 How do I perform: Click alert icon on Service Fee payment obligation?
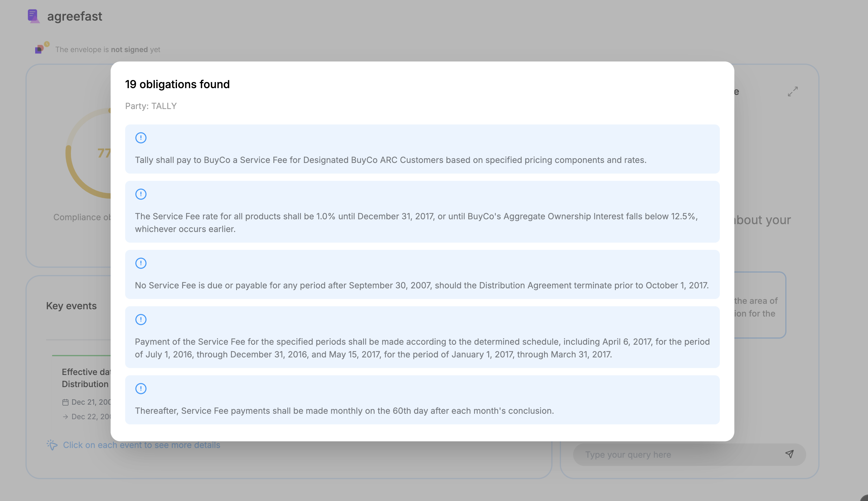click(141, 138)
